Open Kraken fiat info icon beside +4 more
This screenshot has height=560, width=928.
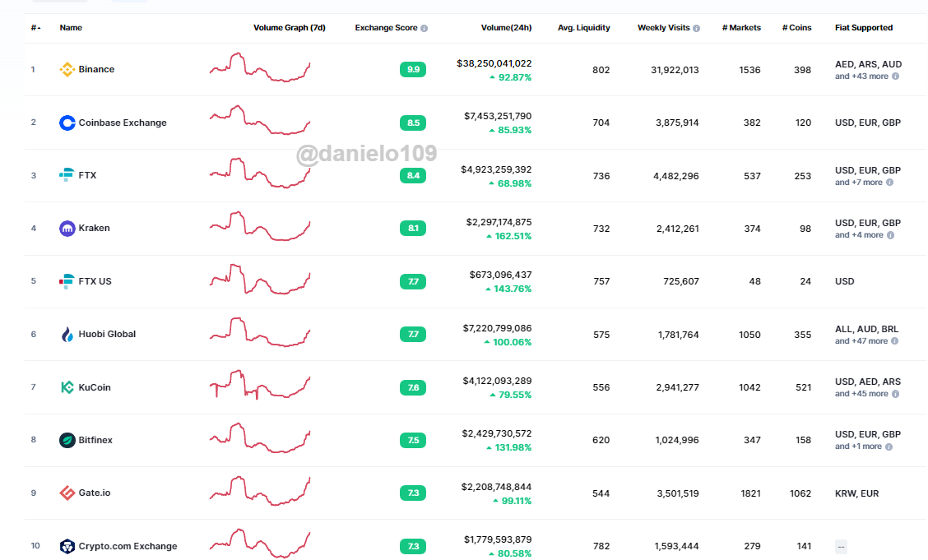[x=890, y=235]
